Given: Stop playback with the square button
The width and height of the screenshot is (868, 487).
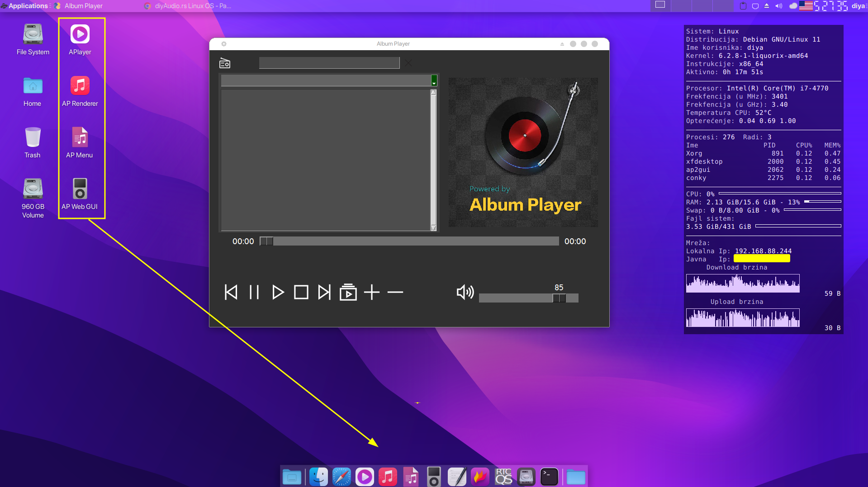Looking at the screenshot, I should tap(301, 292).
